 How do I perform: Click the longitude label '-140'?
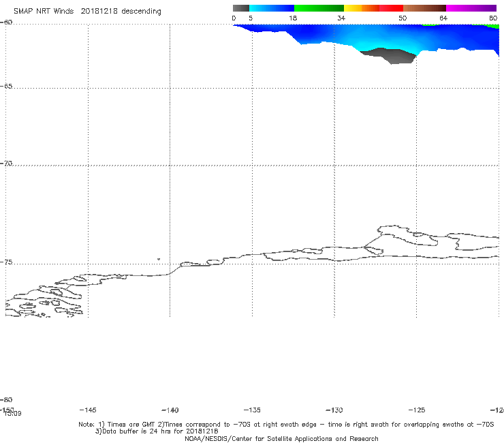pos(170,410)
